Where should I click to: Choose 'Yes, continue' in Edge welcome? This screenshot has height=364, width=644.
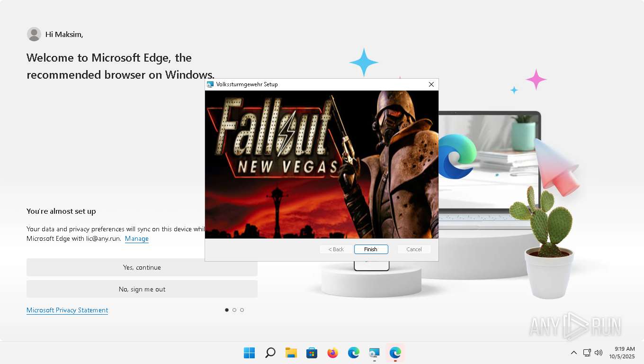142,267
